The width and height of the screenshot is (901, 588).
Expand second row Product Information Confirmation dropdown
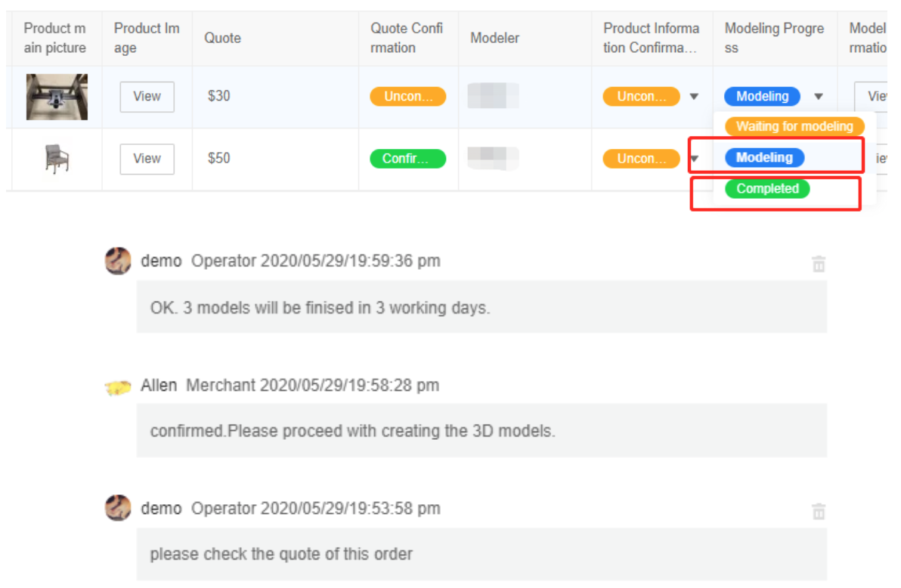[x=694, y=159]
